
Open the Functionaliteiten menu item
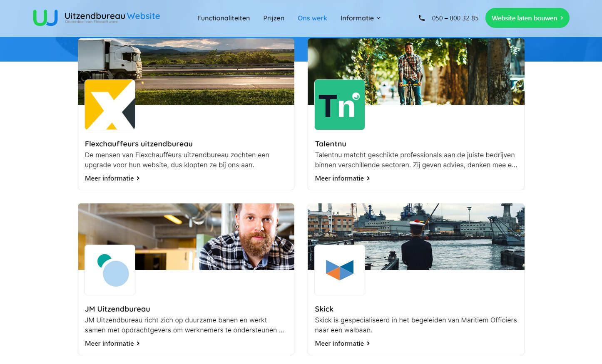coord(224,18)
